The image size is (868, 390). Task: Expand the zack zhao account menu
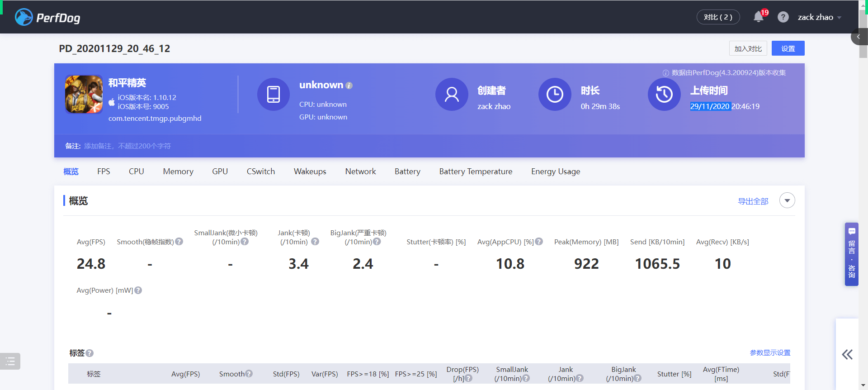[819, 17]
